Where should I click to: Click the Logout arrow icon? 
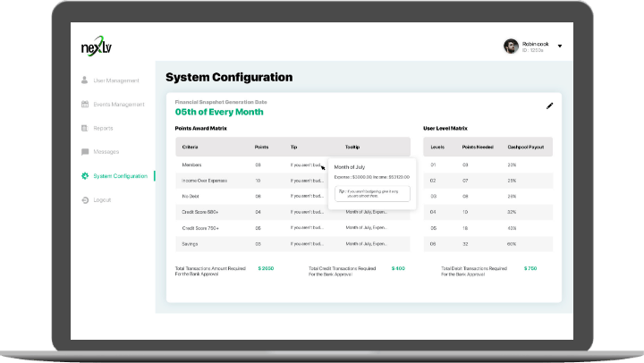(x=85, y=199)
